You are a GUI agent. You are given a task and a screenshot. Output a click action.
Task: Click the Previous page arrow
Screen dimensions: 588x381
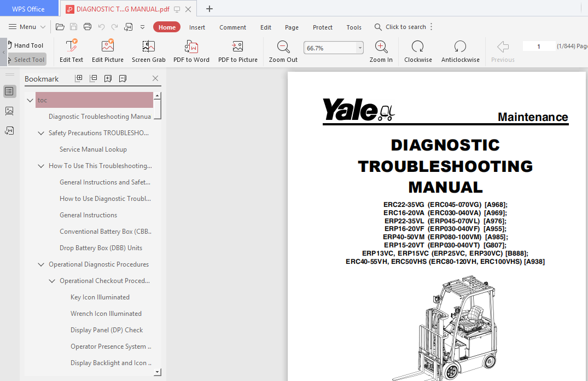tap(503, 51)
